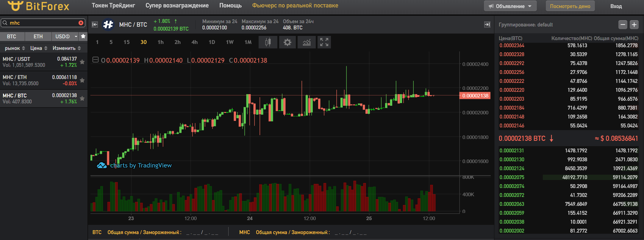Favorite the MHC / ETH pair

(x=82, y=80)
